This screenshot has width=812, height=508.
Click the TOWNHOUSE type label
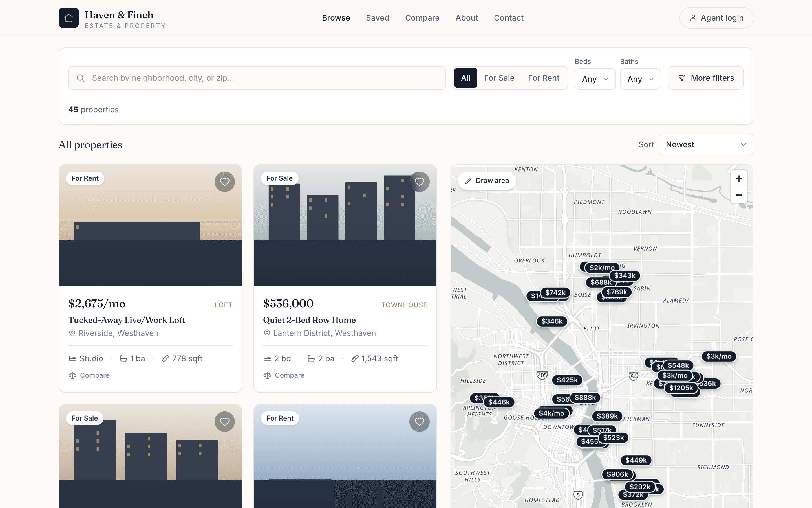click(404, 305)
